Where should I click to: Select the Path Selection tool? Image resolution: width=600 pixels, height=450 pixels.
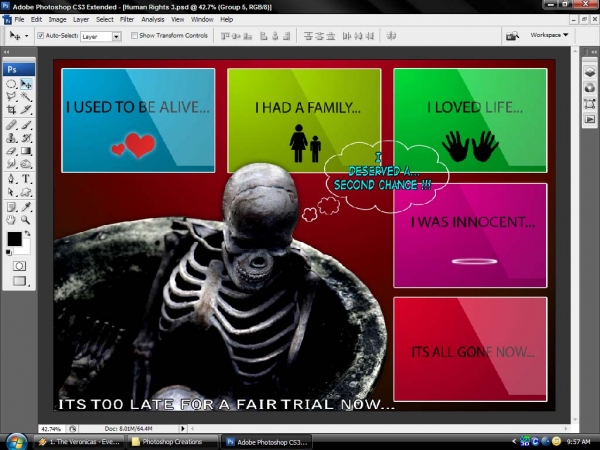point(11,192)
